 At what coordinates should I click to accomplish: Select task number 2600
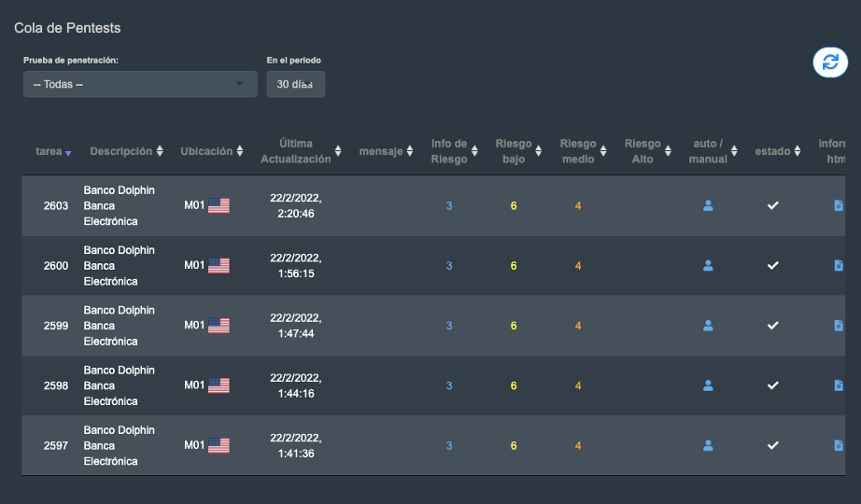tap(56, 266)
